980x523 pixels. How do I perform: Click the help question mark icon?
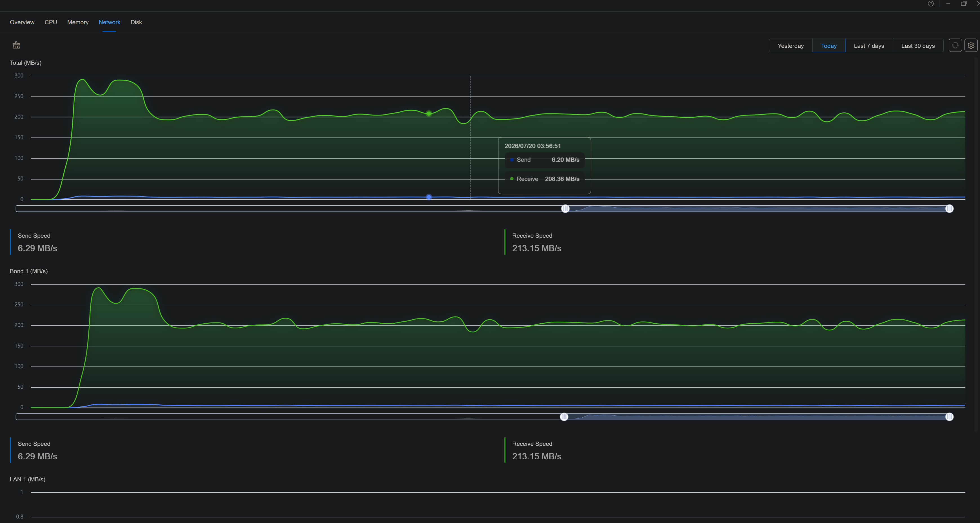pos(930,4)
